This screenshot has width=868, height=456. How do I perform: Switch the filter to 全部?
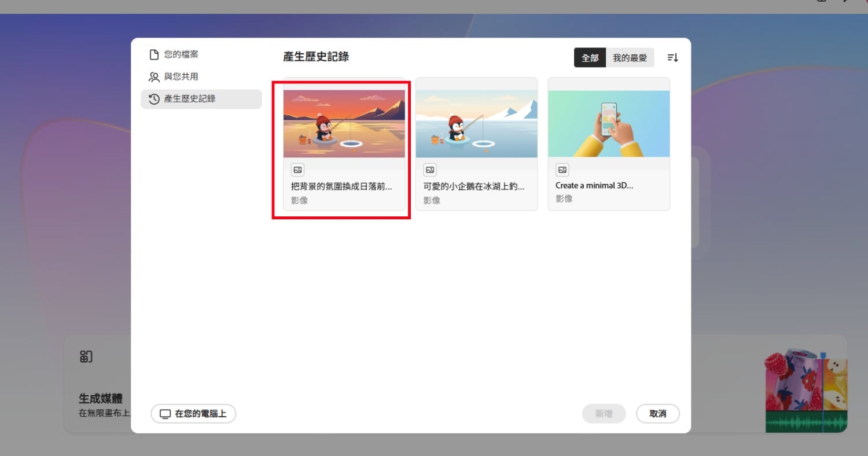[590, 58]
